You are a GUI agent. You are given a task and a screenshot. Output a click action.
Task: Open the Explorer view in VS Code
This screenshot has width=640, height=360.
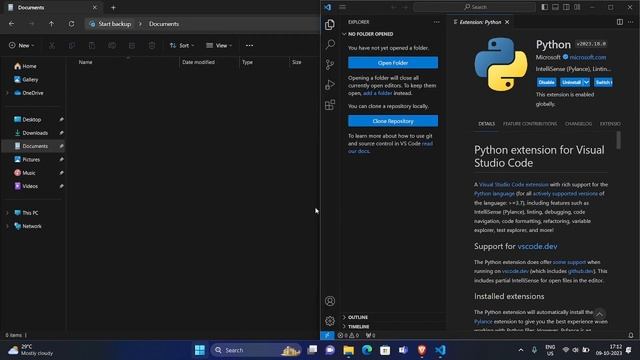pos(330,24)
